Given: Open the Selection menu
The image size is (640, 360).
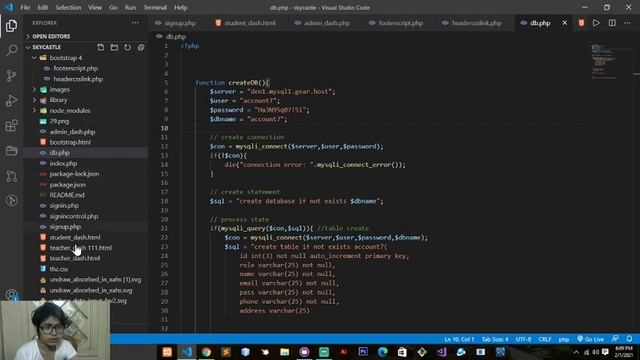Looking at the screenshot, I should 68,7.
